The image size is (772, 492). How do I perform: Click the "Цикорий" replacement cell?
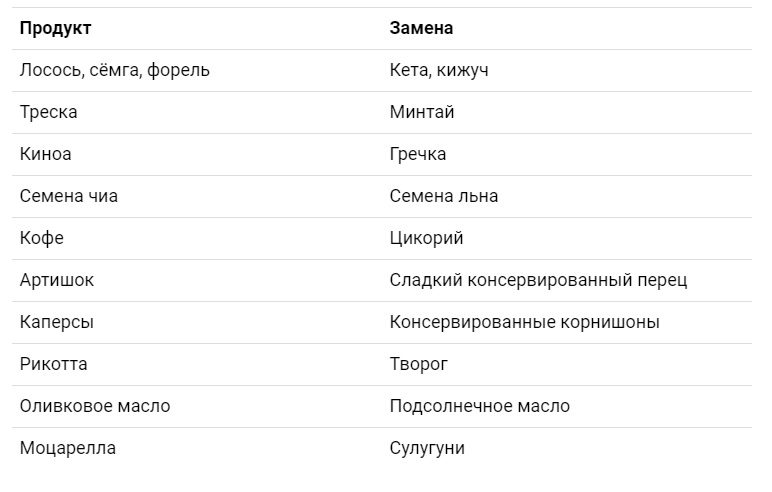tap(426, 238)
